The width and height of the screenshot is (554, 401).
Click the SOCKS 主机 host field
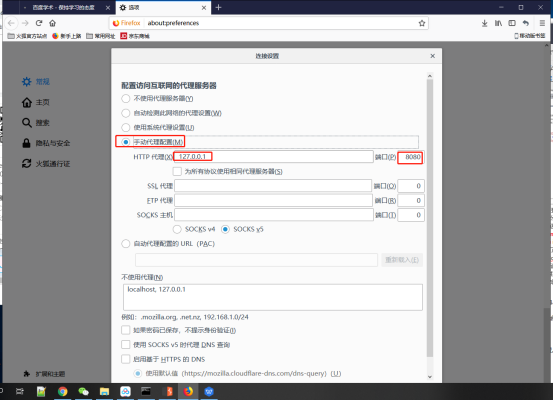[x=274, y=215]
